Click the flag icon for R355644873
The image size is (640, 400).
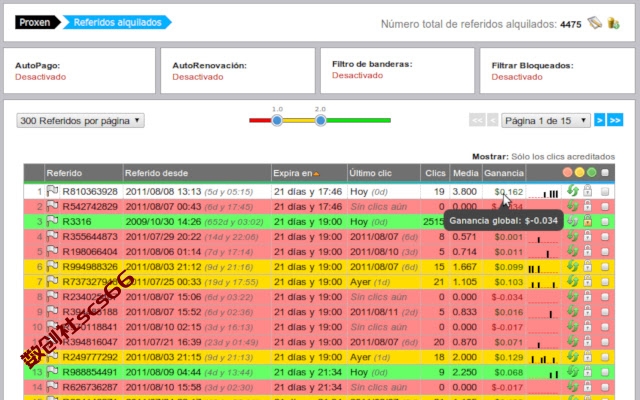point(52,236)
